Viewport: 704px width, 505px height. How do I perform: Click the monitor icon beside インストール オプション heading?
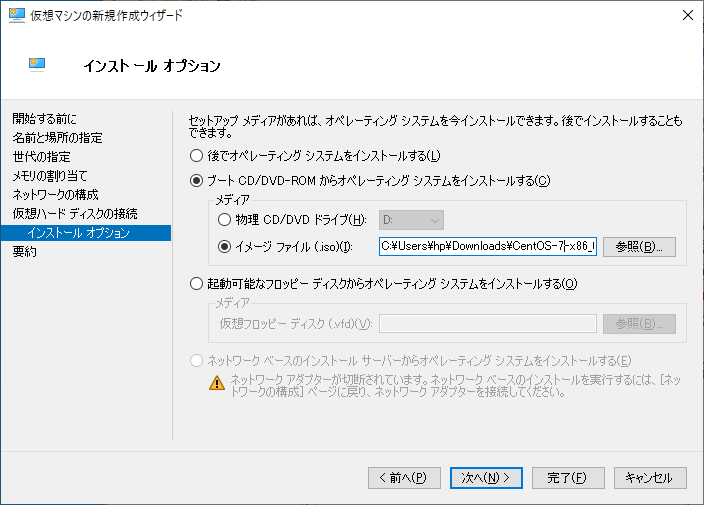click(37, 65)
